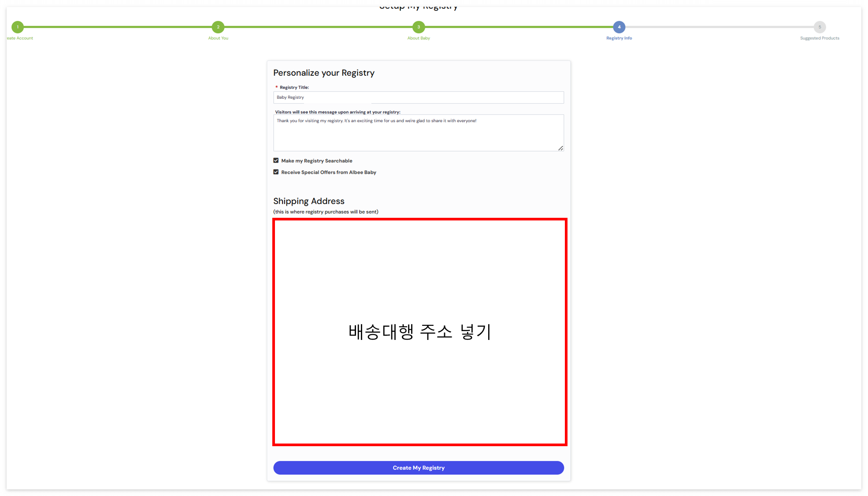Click progress line between steps 3 and 4

pos(519,27)
